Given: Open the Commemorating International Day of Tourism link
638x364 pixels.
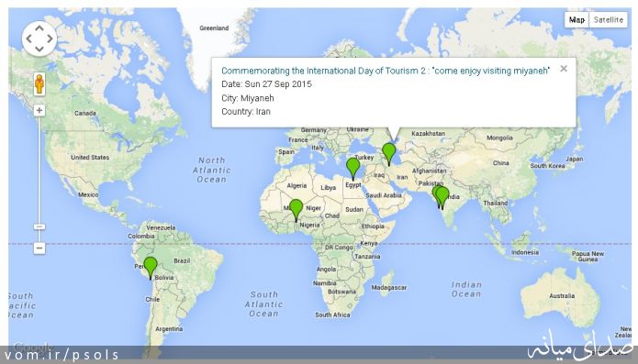Looking at the screenshot, I should click(386, 71).
